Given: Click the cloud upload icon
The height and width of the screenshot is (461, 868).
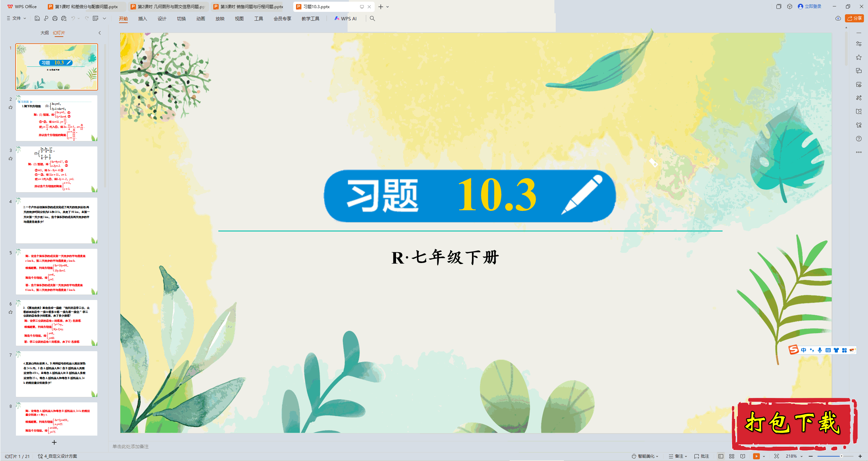Looking at the screenshot, I should [838, 18].
